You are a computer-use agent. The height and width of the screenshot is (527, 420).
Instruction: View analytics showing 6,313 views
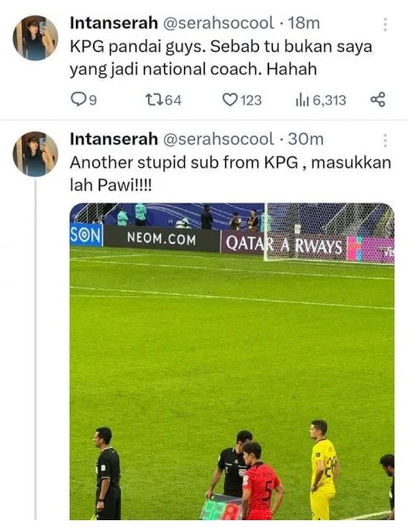point(320,100)
